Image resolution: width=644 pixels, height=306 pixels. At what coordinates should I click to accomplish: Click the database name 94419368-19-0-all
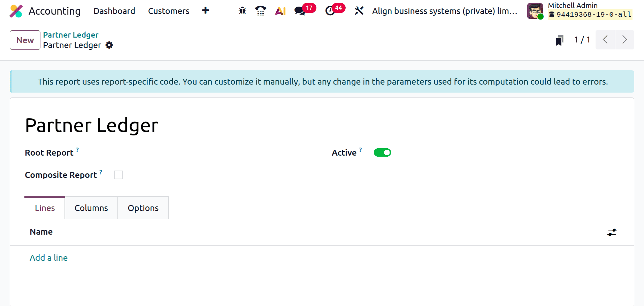[593, 15]
